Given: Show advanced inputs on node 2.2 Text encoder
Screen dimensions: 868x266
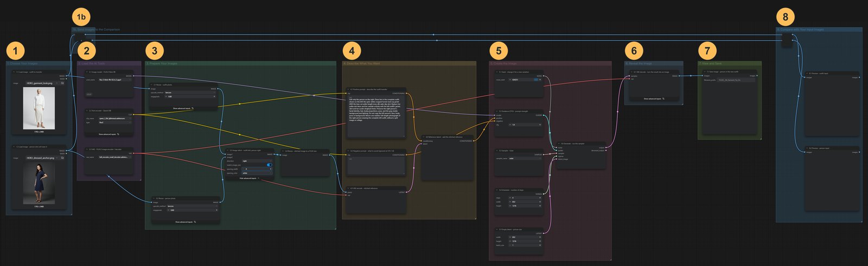Looking at the screenshot, I should [108, 134].
